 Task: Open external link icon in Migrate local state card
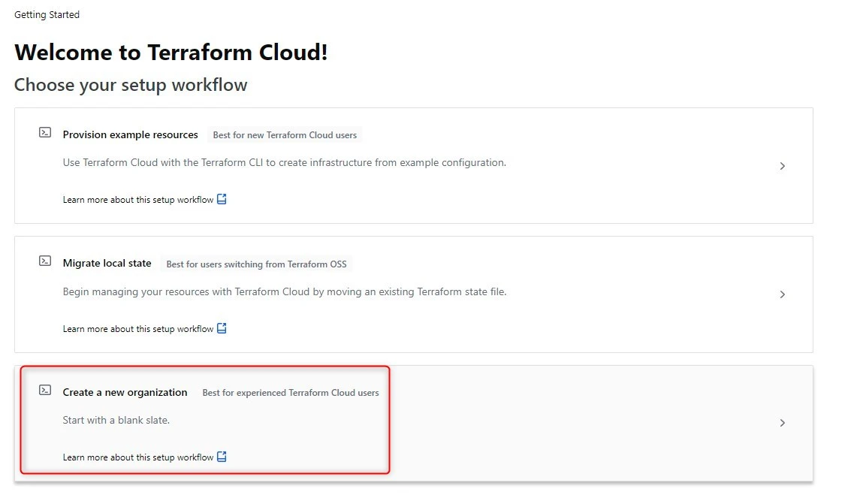222,328
